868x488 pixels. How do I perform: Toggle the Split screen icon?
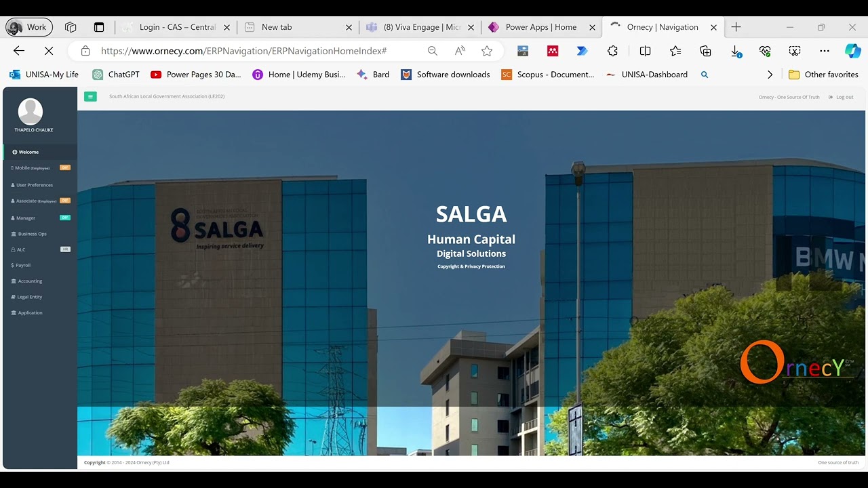(x=646, y=51)
